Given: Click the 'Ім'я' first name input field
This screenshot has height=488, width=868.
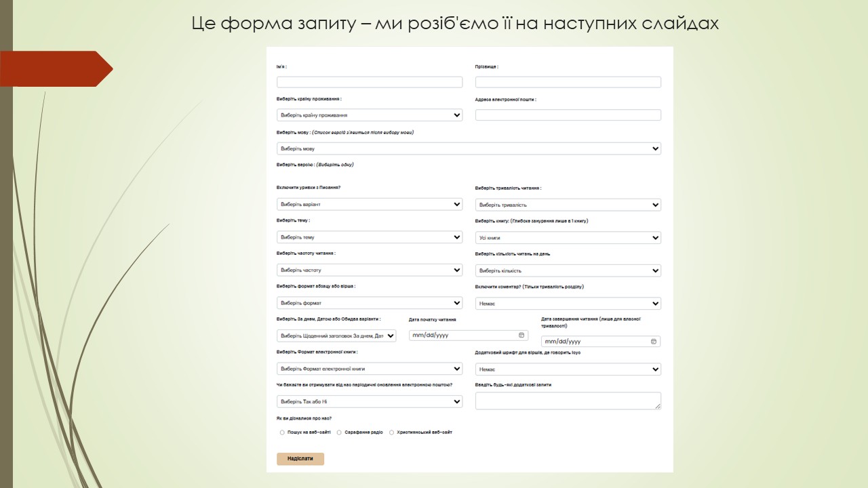Looking at the screenshot, I should click(x=369, y=82).
